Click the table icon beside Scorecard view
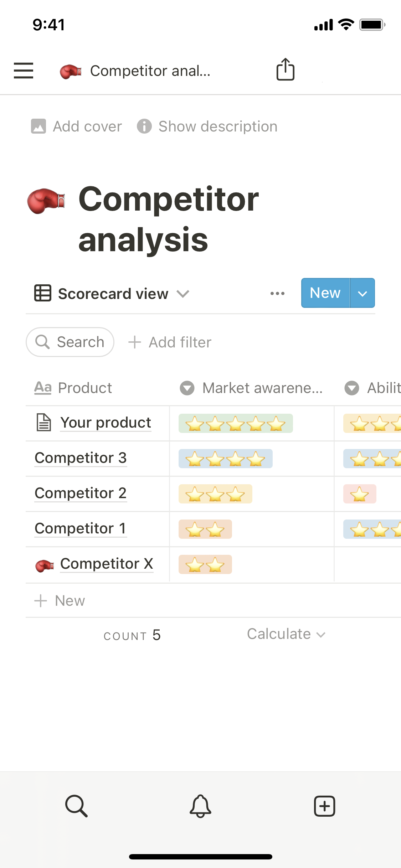The height and width of the screenshot is (868, 401). click(x=42, y=293)
